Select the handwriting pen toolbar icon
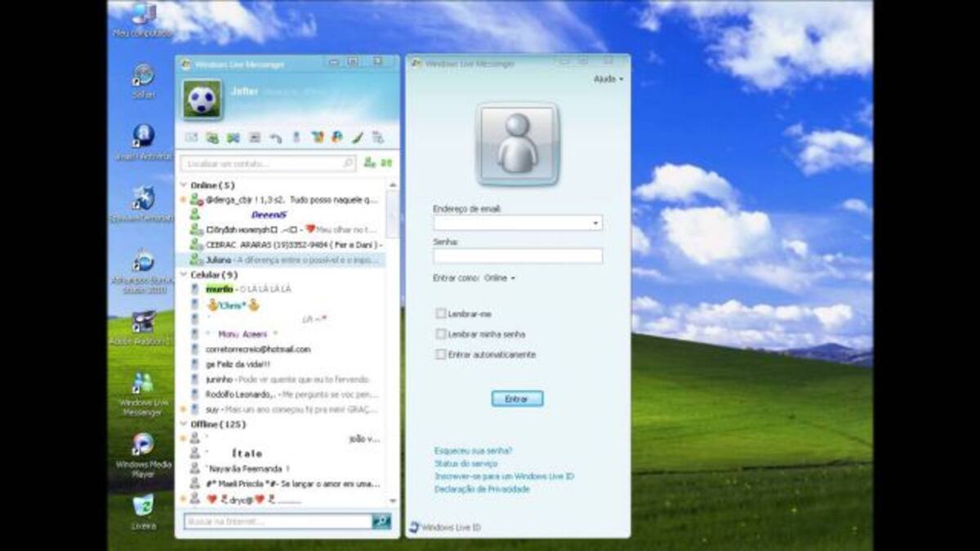 (x=358, y=138)
